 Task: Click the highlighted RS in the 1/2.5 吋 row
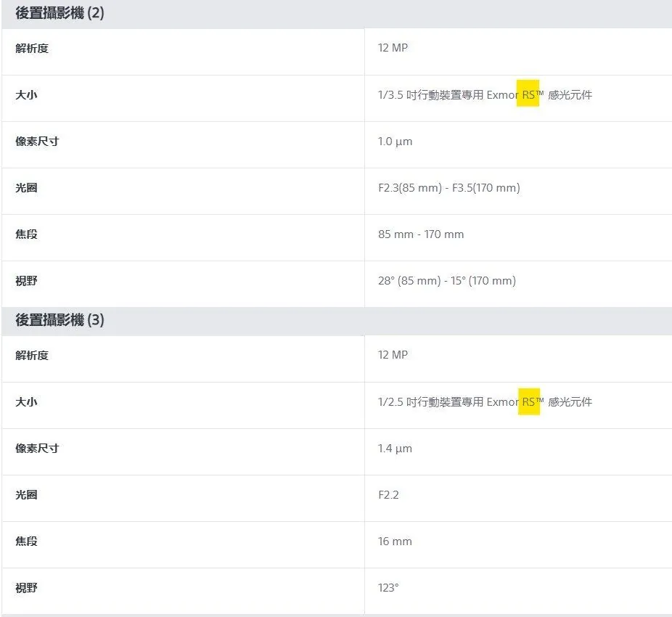click(x=528, y=401)
